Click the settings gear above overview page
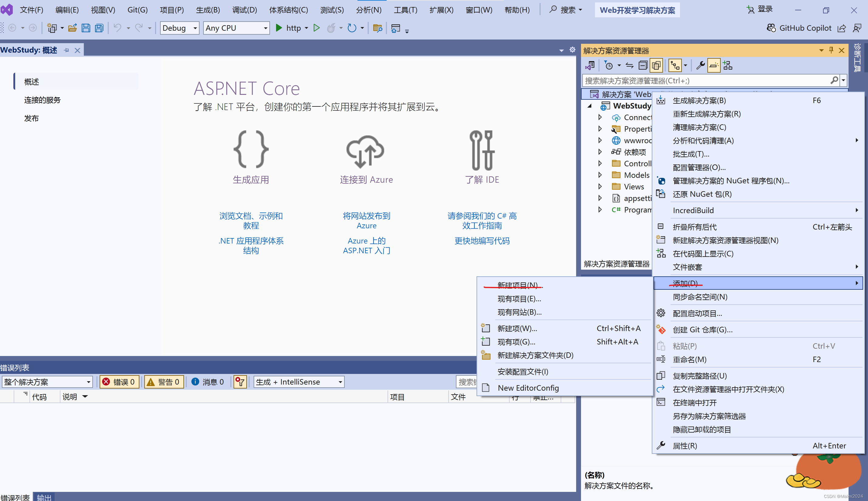The height and width of the screenshot is (501, 868). (572, 50)
